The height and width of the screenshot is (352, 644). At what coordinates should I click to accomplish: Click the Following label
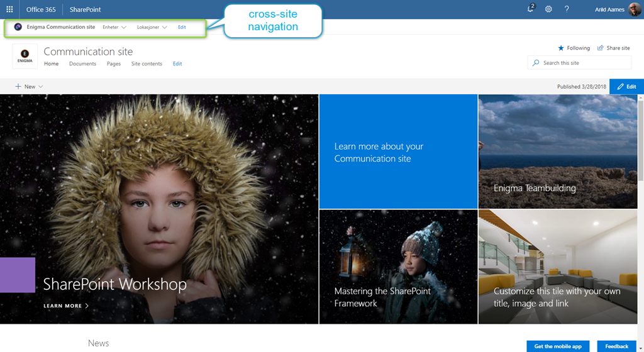(579, 48)
